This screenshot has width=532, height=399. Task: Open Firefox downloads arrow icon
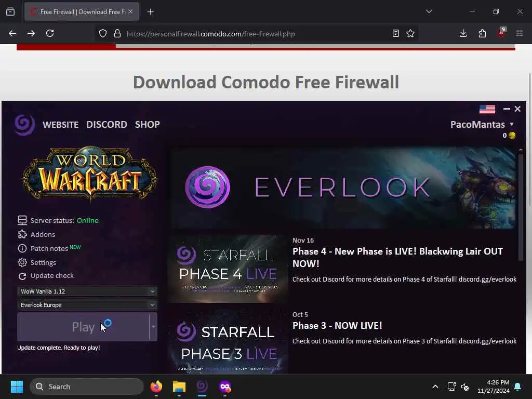[463, 33]
